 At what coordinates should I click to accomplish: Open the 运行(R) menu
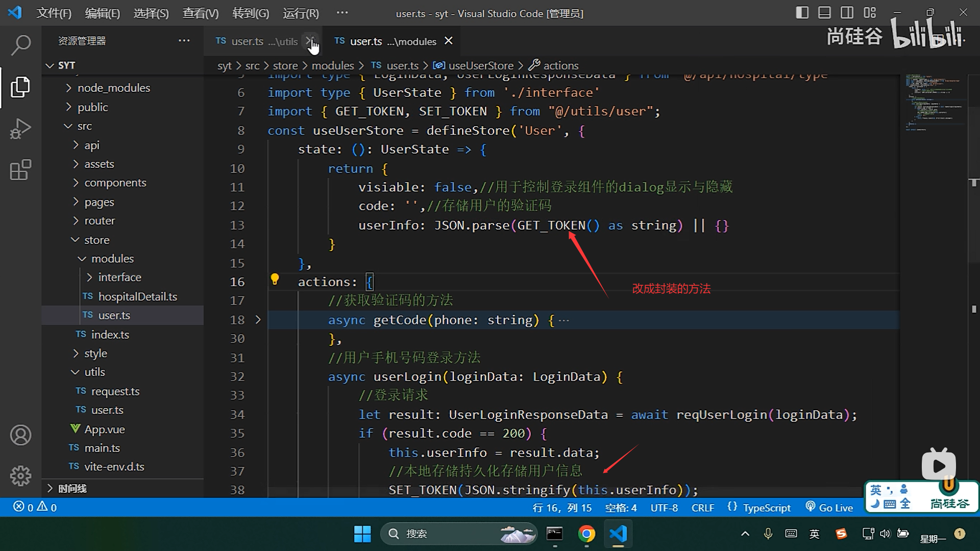pos(301,13)
